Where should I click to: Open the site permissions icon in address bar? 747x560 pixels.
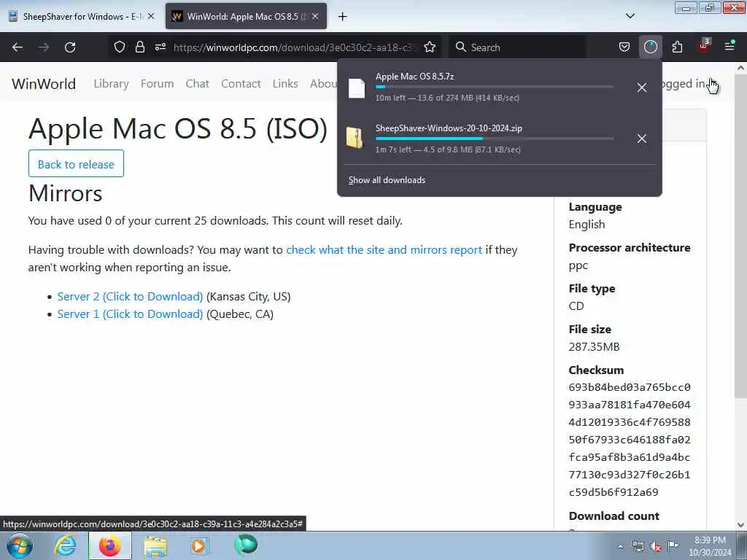coord(160,47)
